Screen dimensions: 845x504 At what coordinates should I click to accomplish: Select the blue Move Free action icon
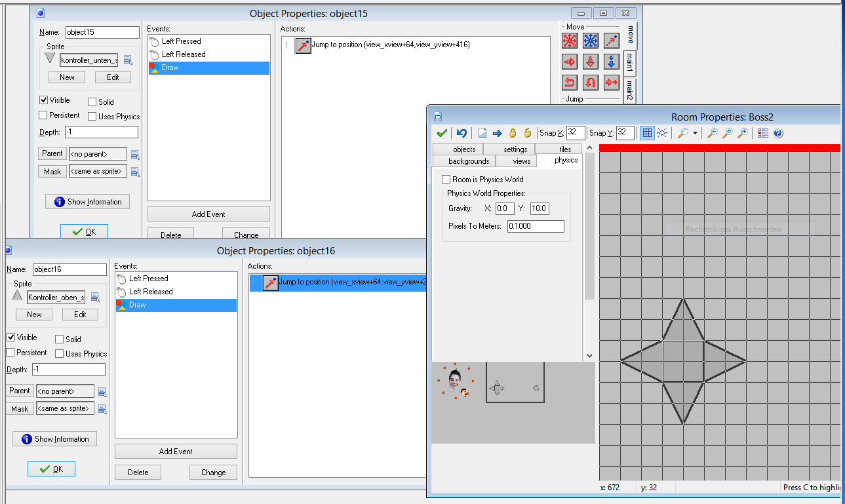click(591, 41)
